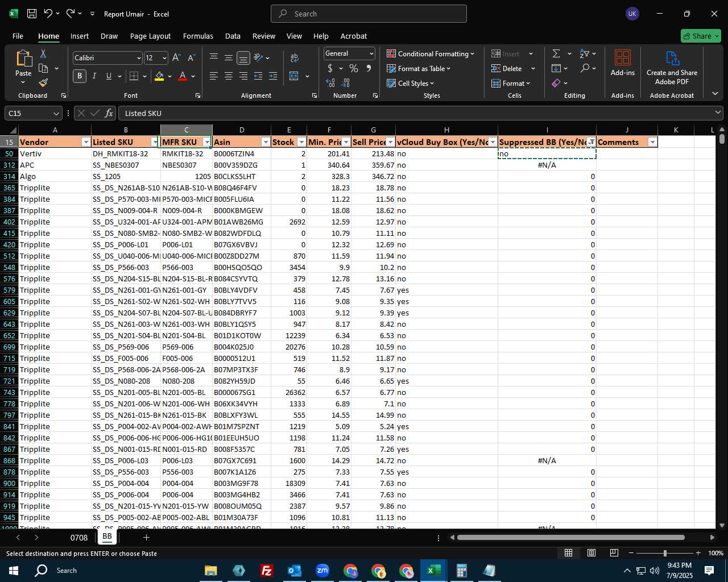This screenshot has width=728, height=582.
Task: Increase font size with the large A icon
Action: 176,58
